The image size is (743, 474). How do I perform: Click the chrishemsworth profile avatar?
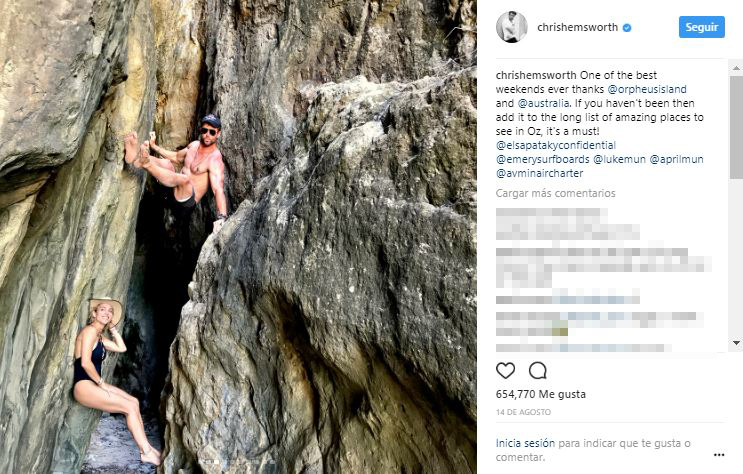[513, 27]
